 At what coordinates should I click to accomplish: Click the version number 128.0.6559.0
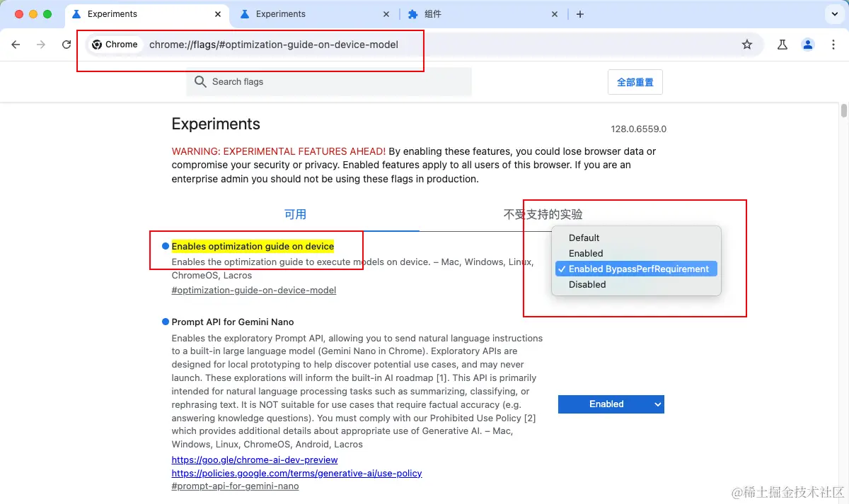(639, 129)
